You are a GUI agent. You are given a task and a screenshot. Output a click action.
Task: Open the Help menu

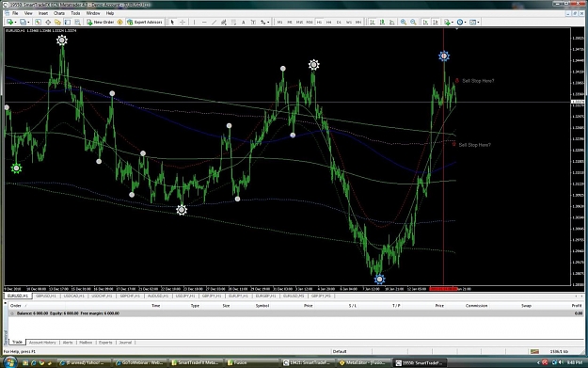coord(110,13)
